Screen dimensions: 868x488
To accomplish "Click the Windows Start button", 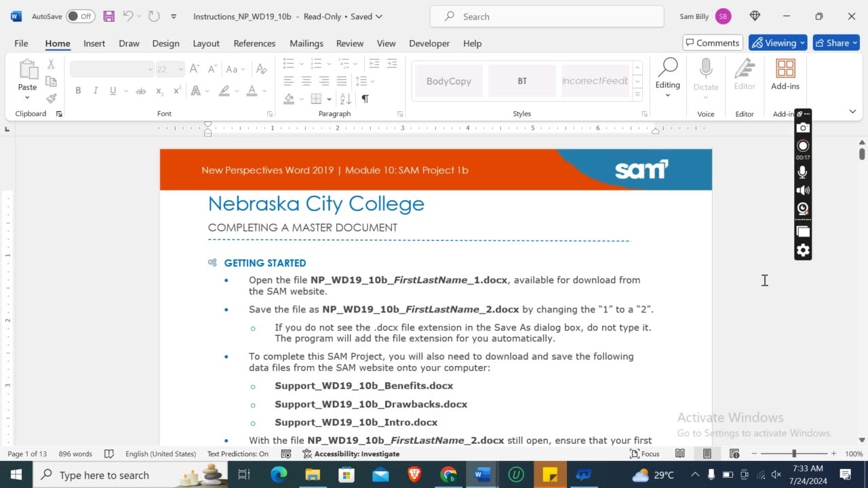I will [x=16, y=474].
